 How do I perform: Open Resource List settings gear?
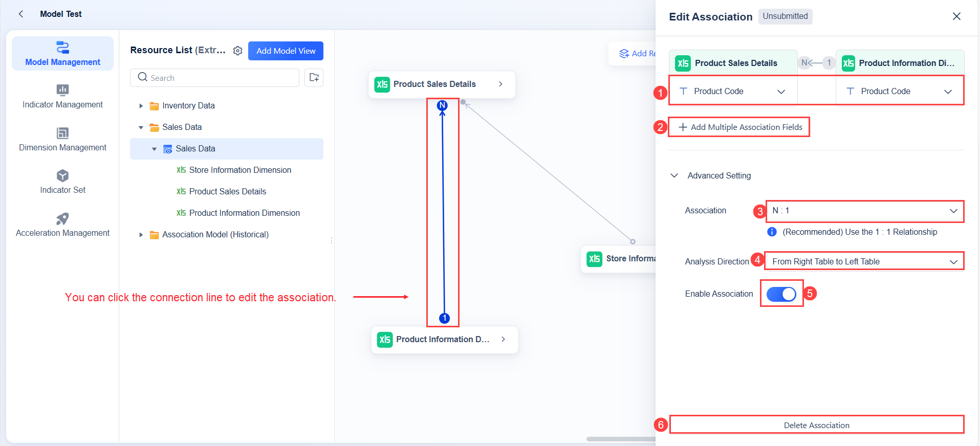click(x=237, y=51)
